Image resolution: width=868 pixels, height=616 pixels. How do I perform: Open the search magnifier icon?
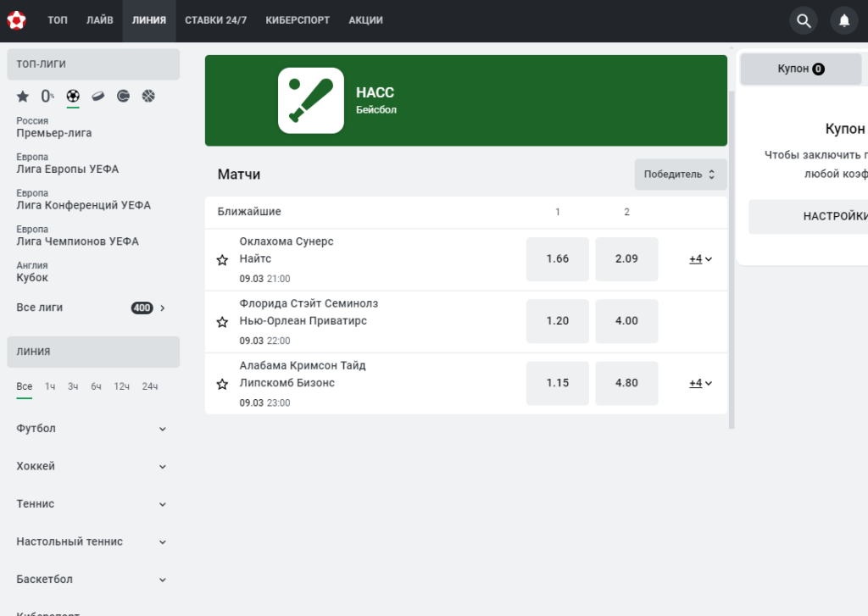[804, 20]
